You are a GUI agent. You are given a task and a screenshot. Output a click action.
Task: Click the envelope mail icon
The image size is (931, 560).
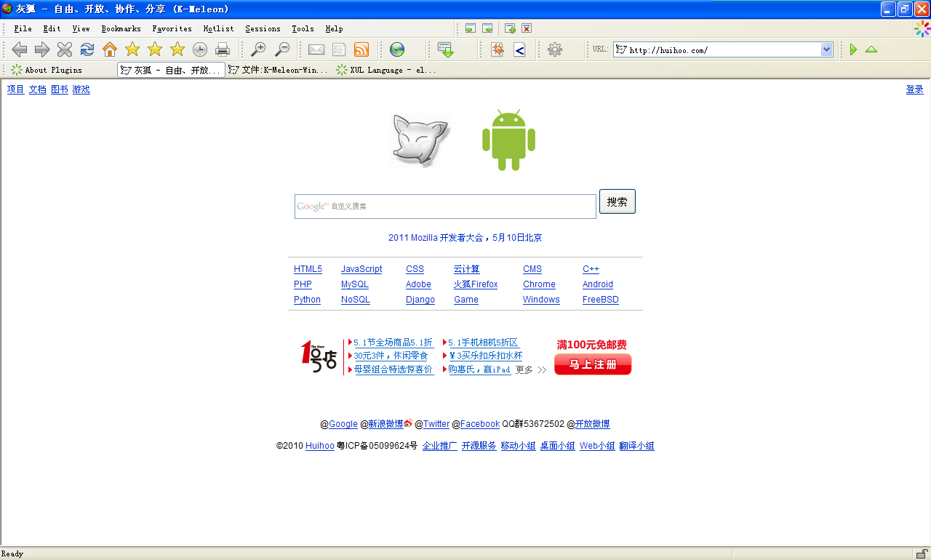316,49
